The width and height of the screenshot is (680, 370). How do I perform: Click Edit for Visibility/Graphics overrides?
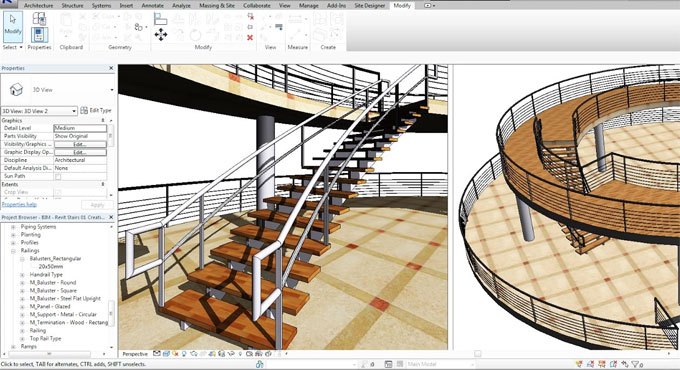tap(80, 144)
